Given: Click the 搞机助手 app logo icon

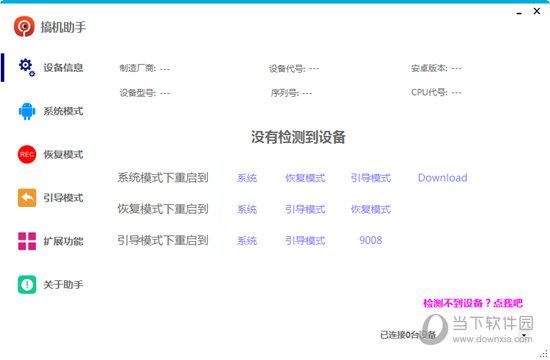Looking at the screenshot, I should [x=24, y=27].
